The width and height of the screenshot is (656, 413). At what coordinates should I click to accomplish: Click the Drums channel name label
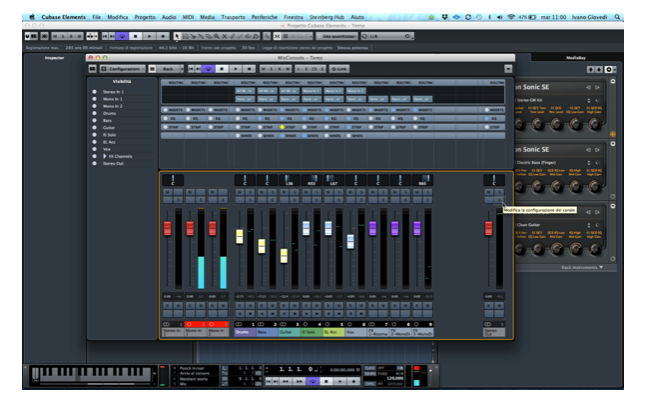(x=245, y=332)
